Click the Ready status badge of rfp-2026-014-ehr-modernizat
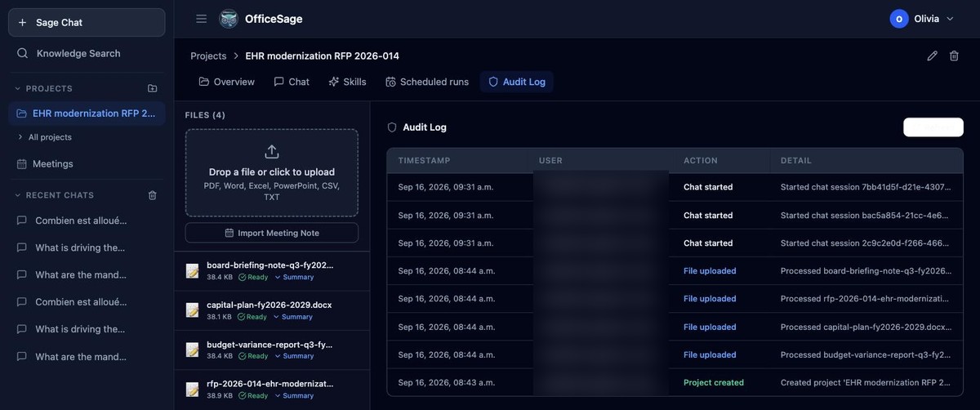This screenshot has height=410, width=980. click(252, 395)
